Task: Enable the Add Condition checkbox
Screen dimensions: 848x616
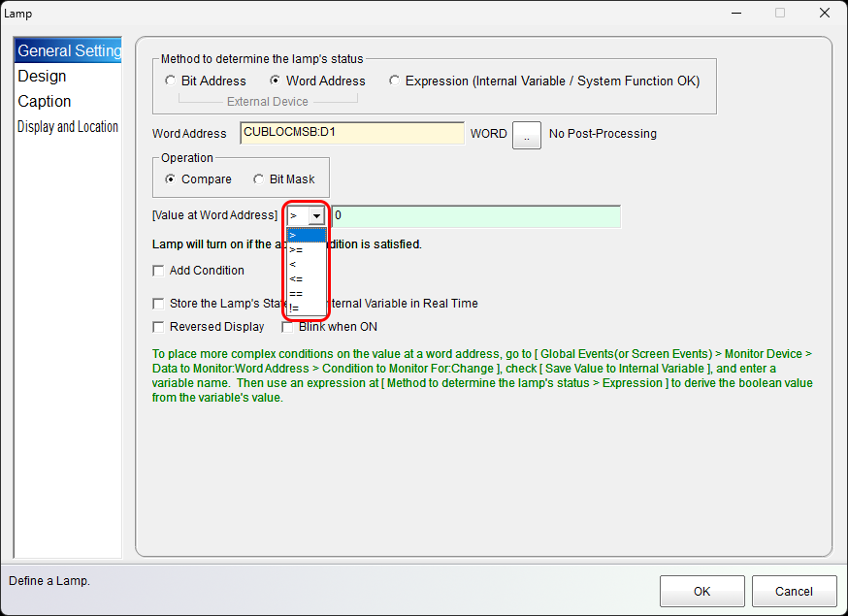Action: 159,271
